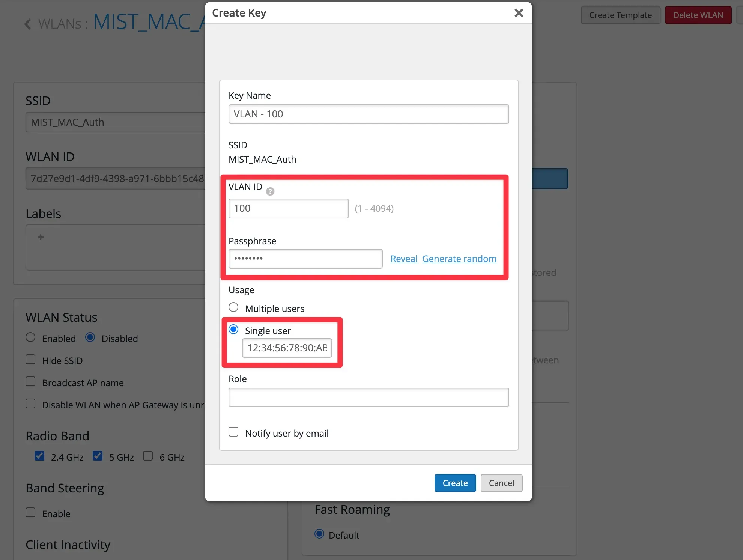Select Single user radio button
The height and width of the screenshot is (560, 743).
[x=233, y=330]
